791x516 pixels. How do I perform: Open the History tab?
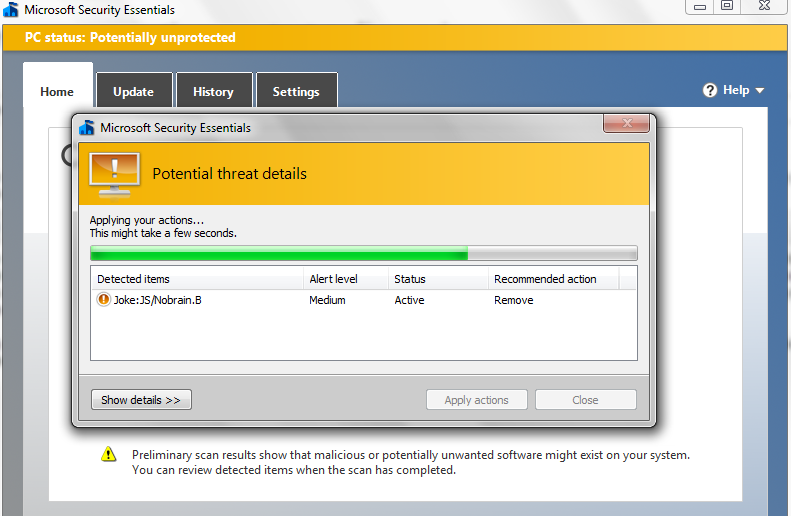click(214, 90)
